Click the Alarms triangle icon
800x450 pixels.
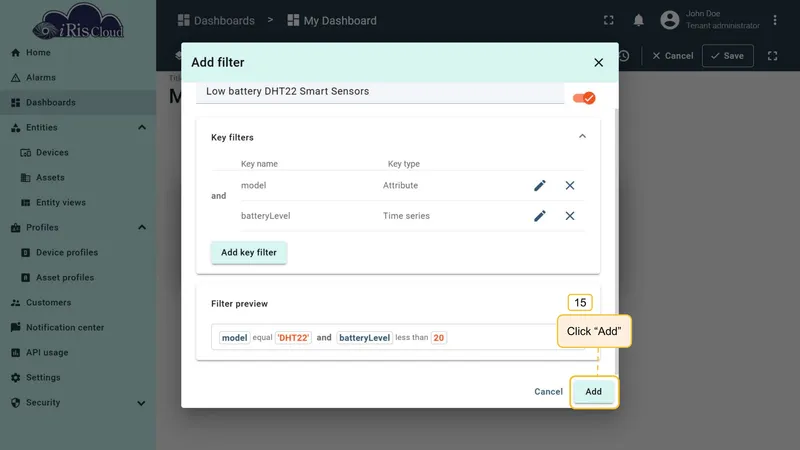pos(15,78)
